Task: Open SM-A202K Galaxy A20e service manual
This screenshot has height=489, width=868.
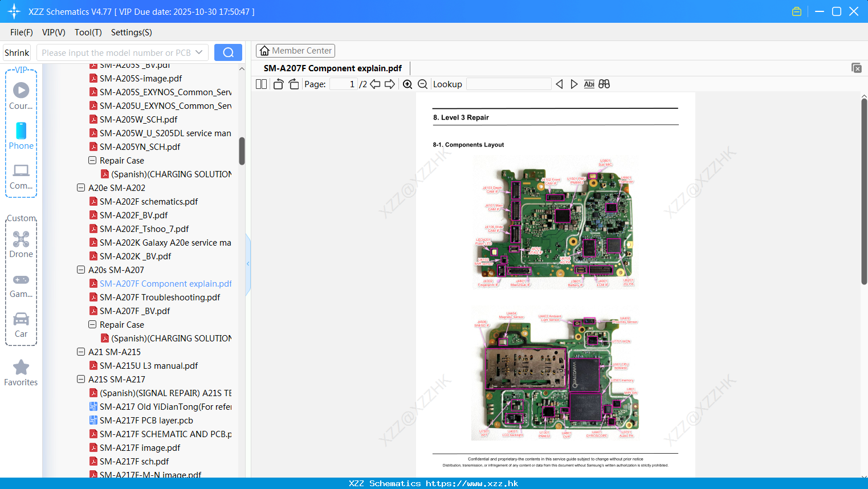Action: [x=160, y=242]
